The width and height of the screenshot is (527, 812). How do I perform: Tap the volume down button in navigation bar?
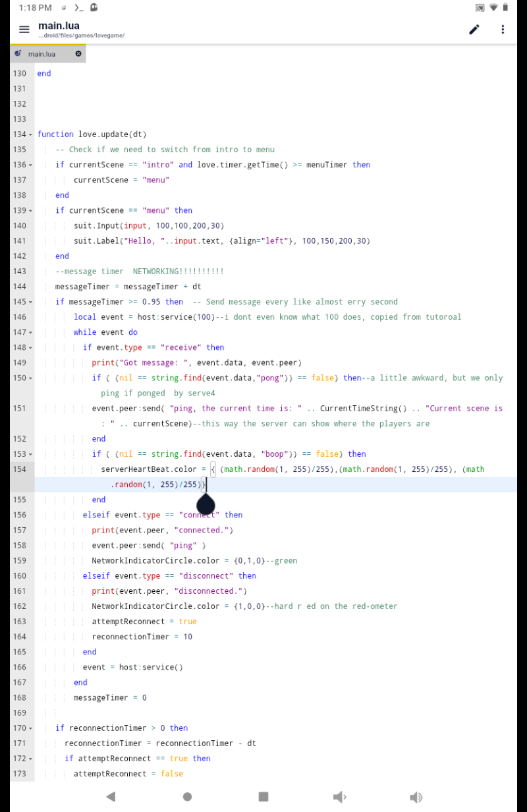coord(339,797)
